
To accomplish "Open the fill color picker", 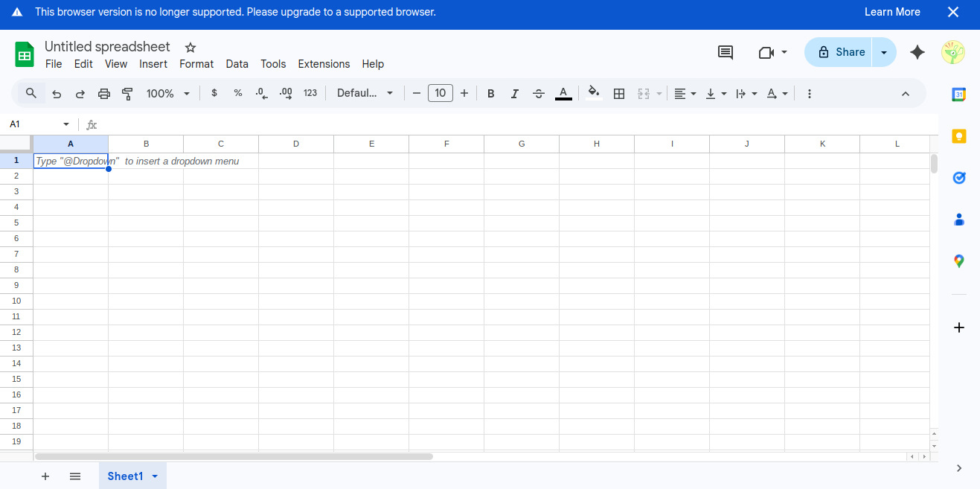I will [593, 93].
